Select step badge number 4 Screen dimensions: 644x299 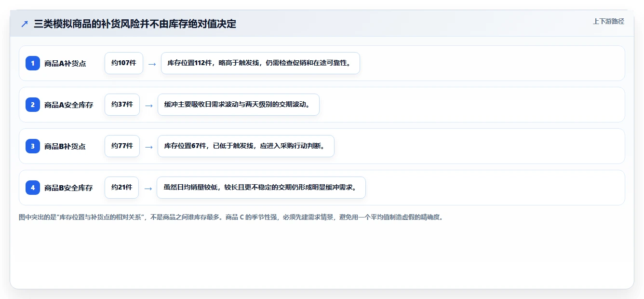33,187
